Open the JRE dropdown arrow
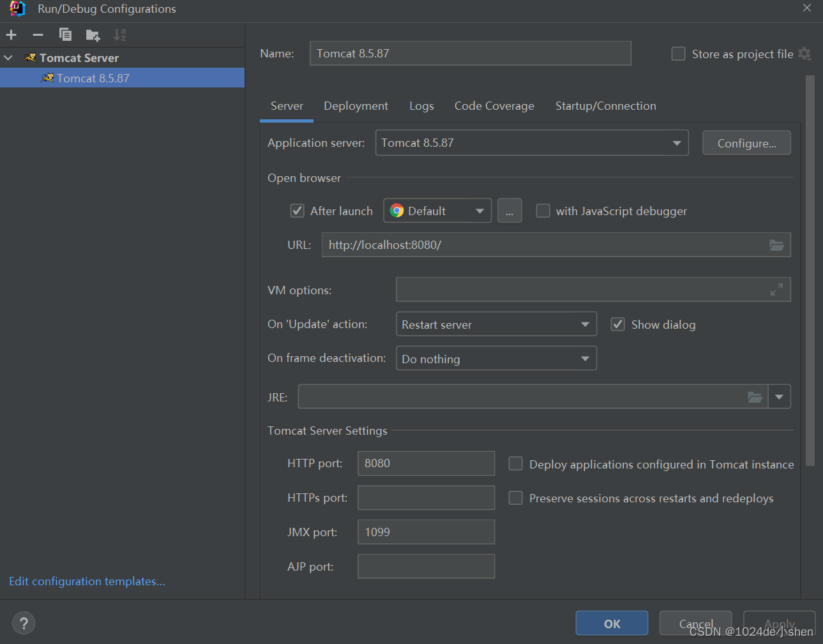823x644 pixels. 779,397
